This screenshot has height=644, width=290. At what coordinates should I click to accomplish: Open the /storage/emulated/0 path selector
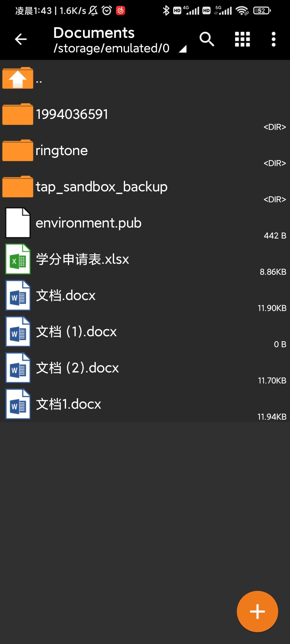111,48
